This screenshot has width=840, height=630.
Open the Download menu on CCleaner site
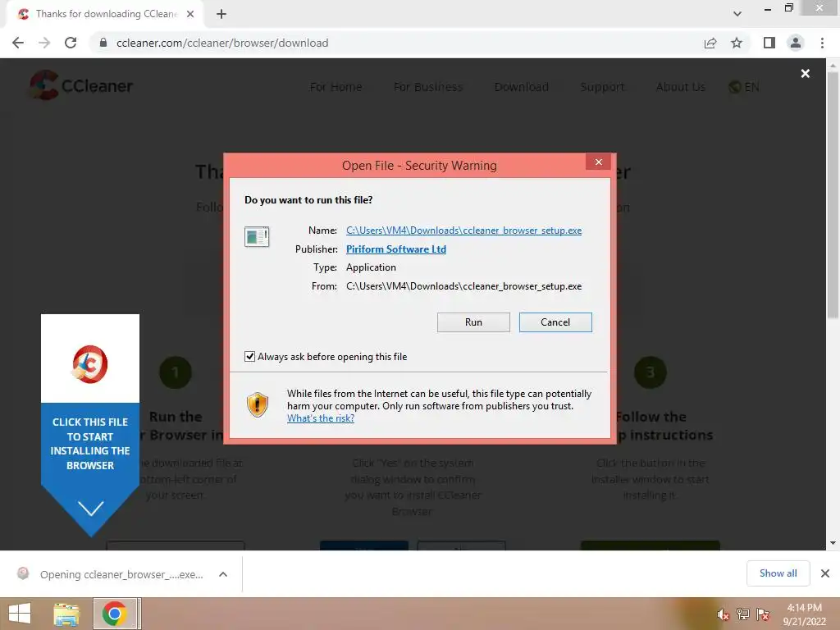point(521,87)
